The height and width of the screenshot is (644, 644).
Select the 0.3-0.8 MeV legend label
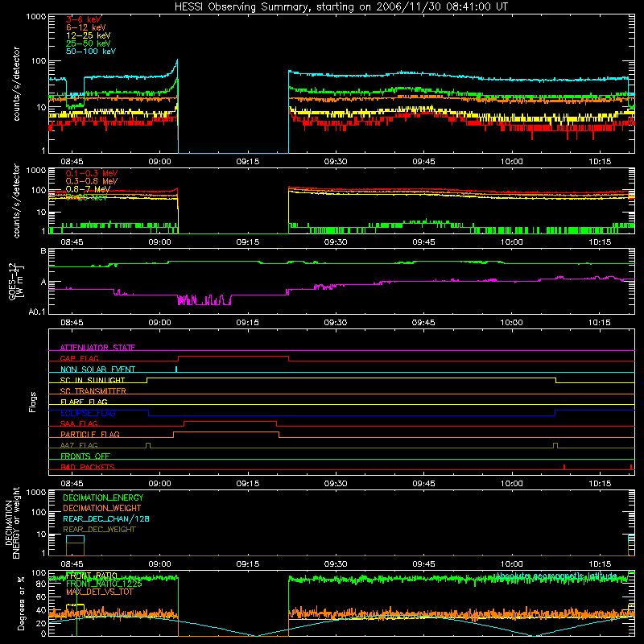92,181
